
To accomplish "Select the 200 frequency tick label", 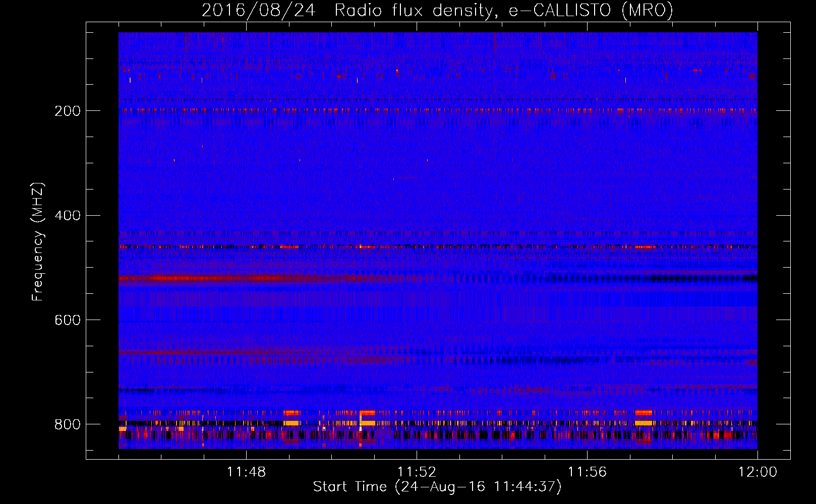I will tap(68, 110).
